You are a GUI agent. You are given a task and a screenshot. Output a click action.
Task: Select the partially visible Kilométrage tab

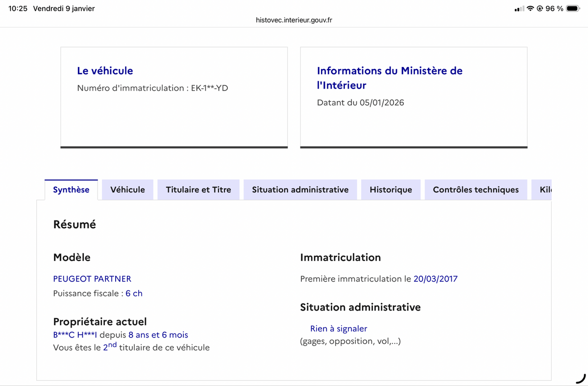(x=544, y=190)
